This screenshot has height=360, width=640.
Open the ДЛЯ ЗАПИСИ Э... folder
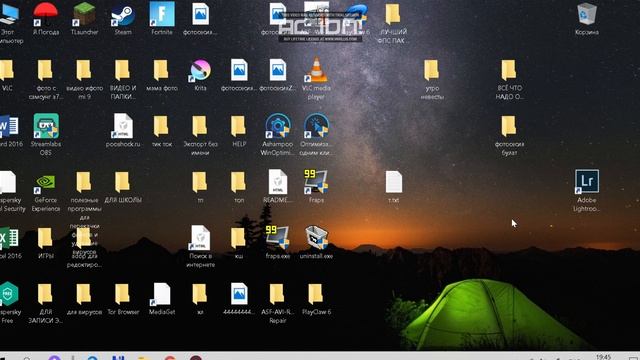point(45,294)
